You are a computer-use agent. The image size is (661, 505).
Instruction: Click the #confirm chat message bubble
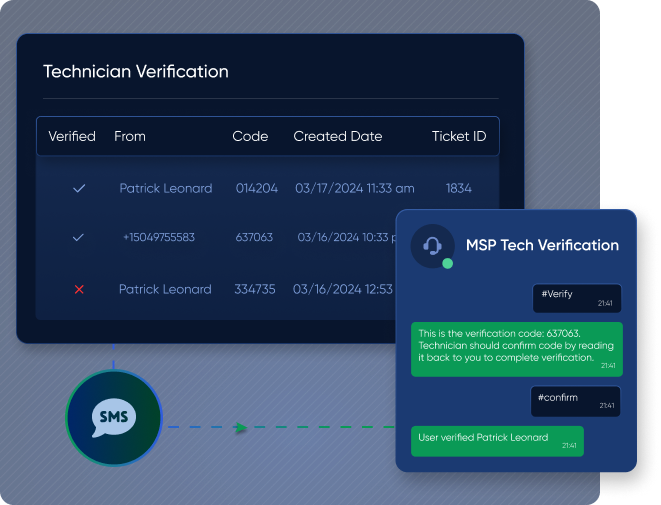[574, 401]
